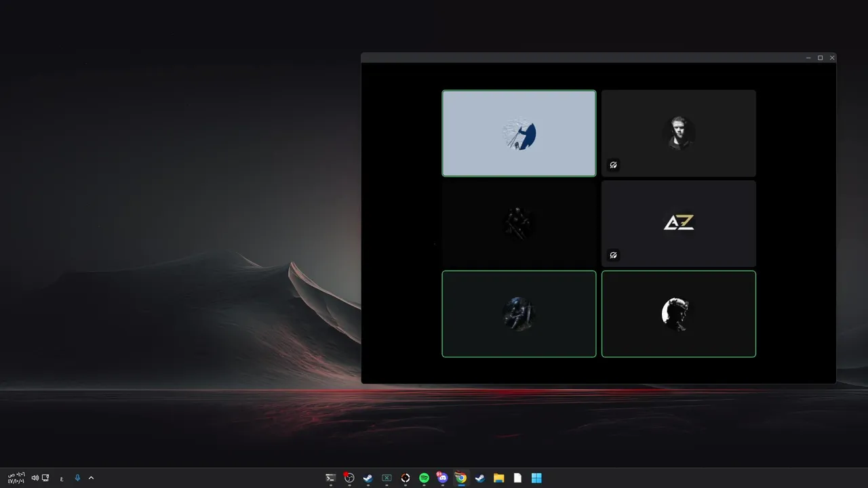Select the white silhouette head participant tile

(678, 314)
